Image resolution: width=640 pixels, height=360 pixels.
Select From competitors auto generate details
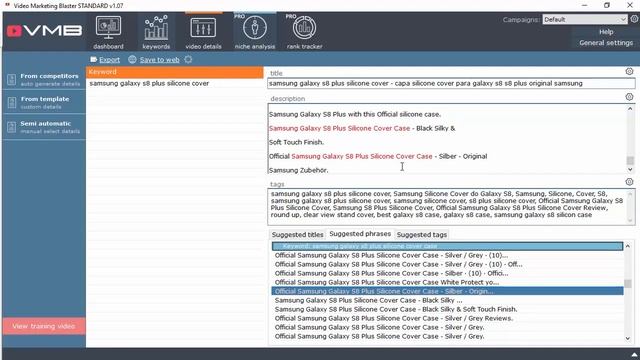[x=44, y=80]
